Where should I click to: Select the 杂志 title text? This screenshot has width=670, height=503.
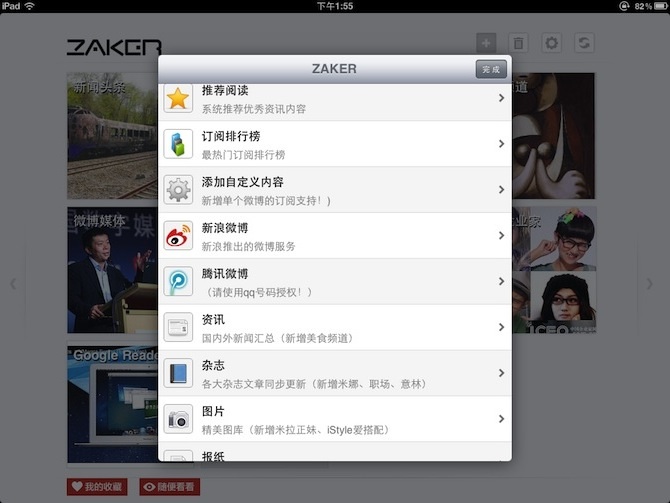[213, 365]
